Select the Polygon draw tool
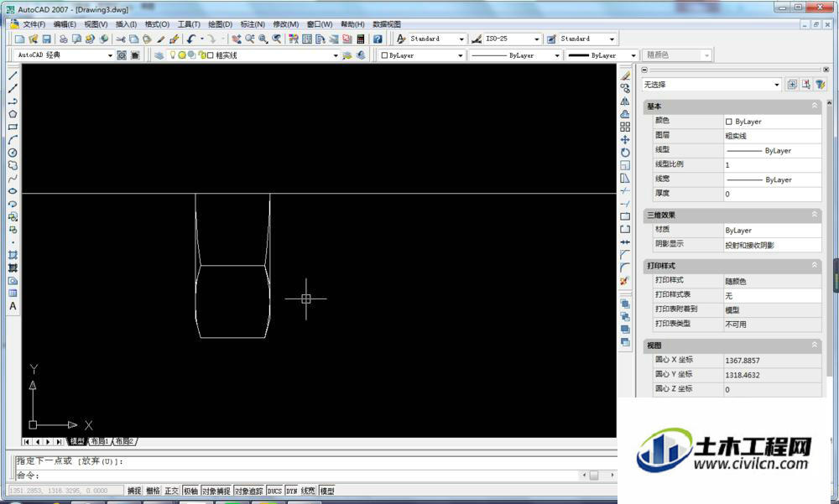Screen dimensions: 839x504 point(13,114)
